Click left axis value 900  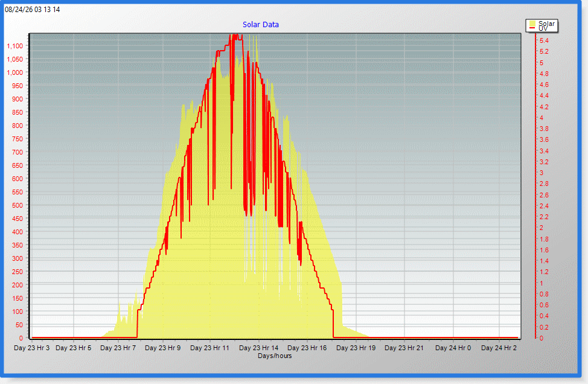tap(18, 100)
